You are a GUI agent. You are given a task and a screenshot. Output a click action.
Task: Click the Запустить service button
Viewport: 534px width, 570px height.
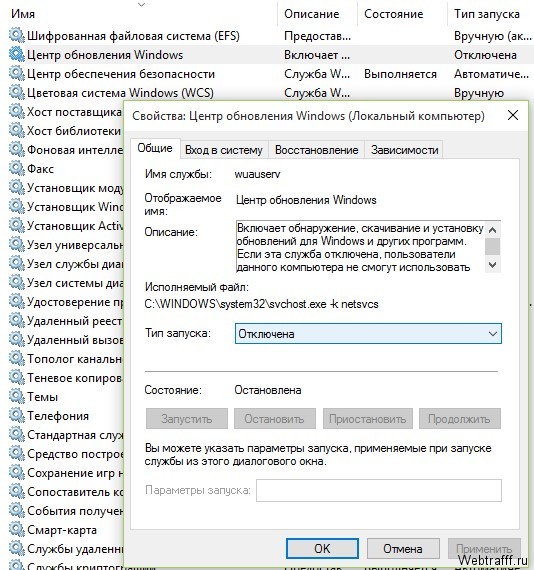(186, 419)
